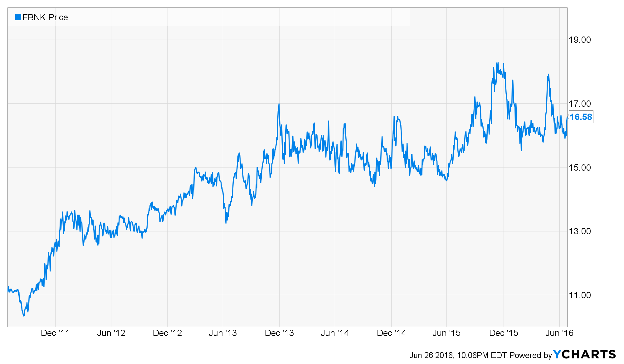Screen dimensions: 624x364
Task: Click the Dec '12 x-axis label
Action: (168, 333)
